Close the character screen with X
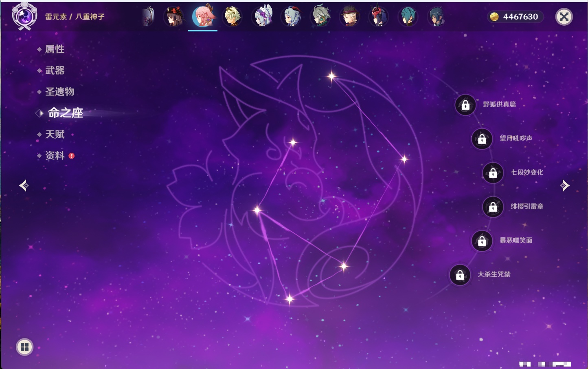The height and width of the screenshot is (369, 588). tap(564, 17)
